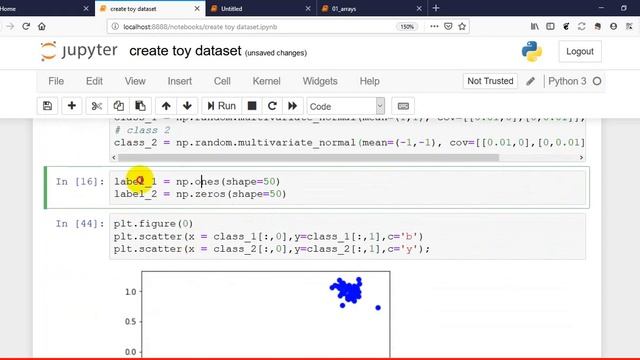Open a new browser tab
Image resolution: width=640 pixels, height=360 pixels.
[x=436, y=8]
